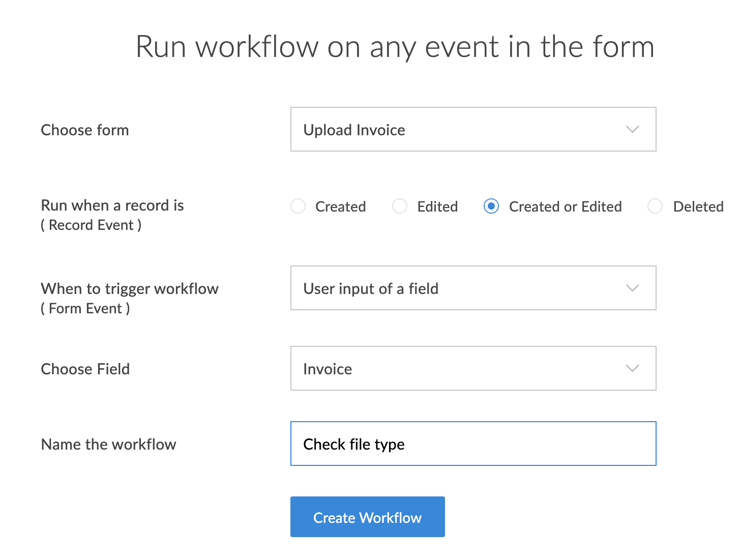Click the chevron arrow in Form Event dropdown
Viewport: 741px width, 560px height.
[632, 288]
